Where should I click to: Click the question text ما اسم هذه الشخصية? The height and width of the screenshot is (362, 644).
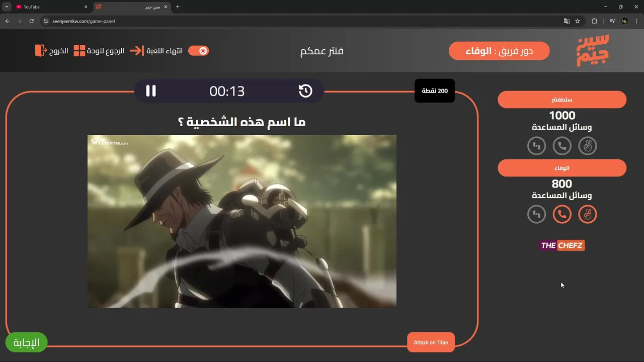coord(242,122)
